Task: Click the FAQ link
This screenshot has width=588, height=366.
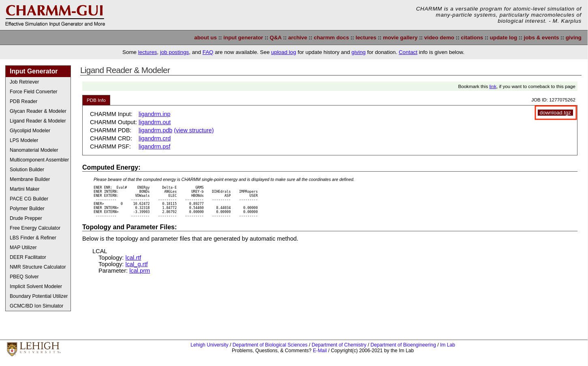Action: click(208, 52)
